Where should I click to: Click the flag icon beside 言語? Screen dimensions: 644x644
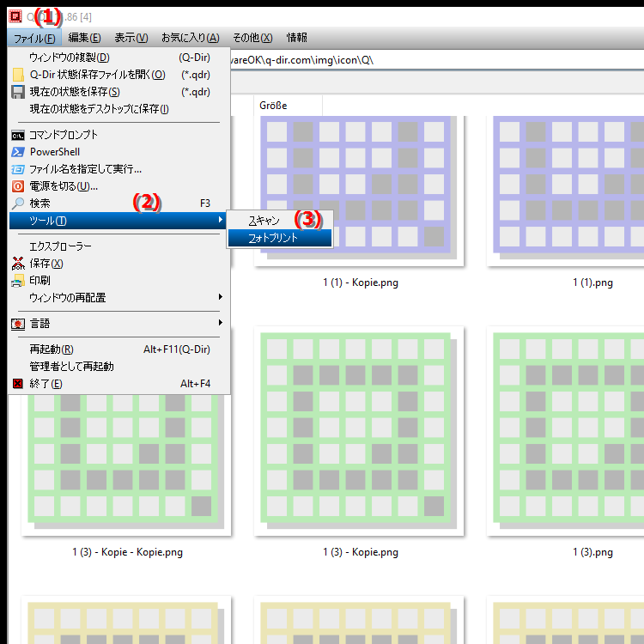[x=18, y=324]
